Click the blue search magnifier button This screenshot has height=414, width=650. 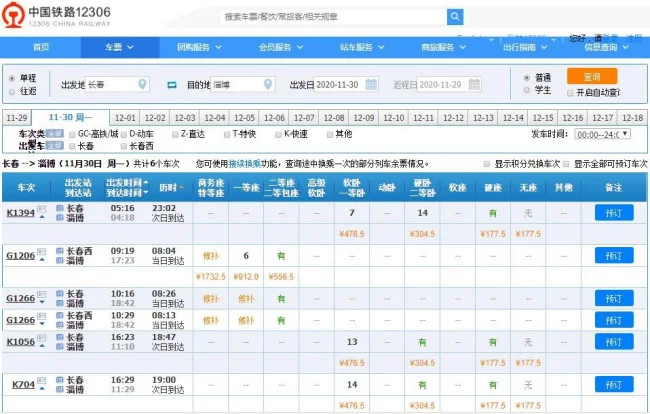tap(455, 17)
